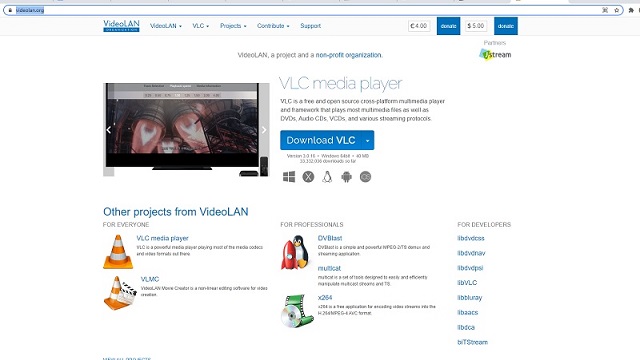Open the VideoLAN dropdown menu

166,26
